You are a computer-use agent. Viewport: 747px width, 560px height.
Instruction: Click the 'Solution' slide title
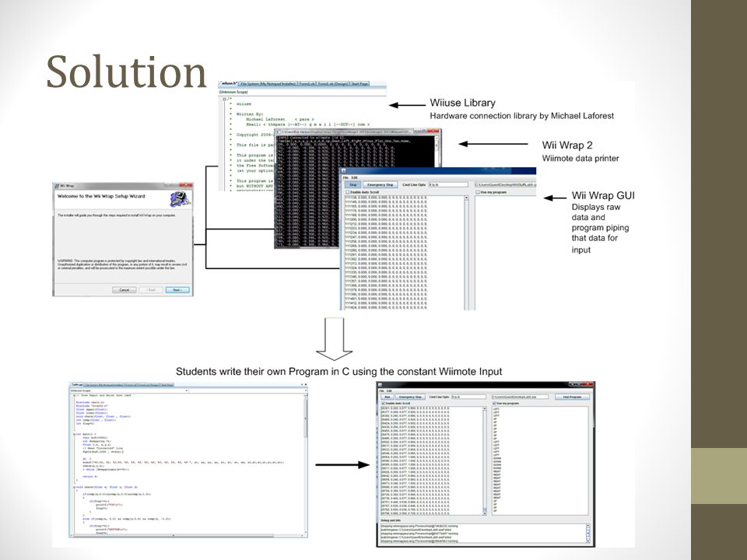pos(126,72)
